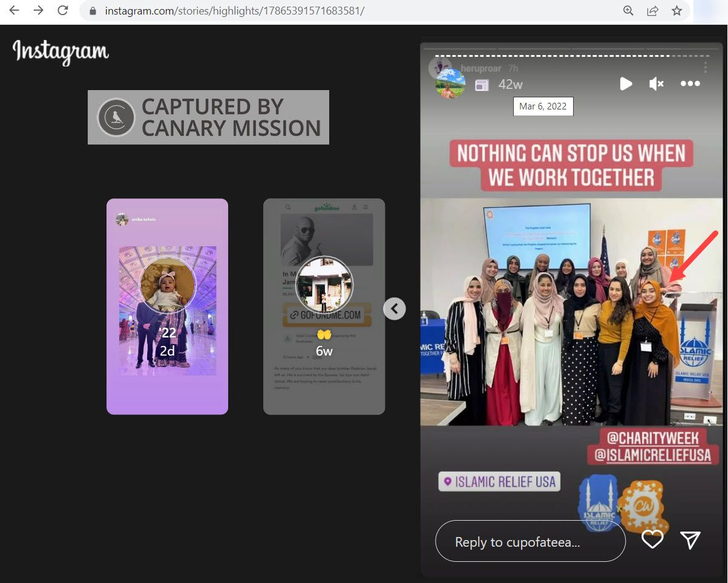Image resolution: width=728 pixels, height=583 pixels.
Task: Share the story via paper plane icon
Action: [690, 540]
